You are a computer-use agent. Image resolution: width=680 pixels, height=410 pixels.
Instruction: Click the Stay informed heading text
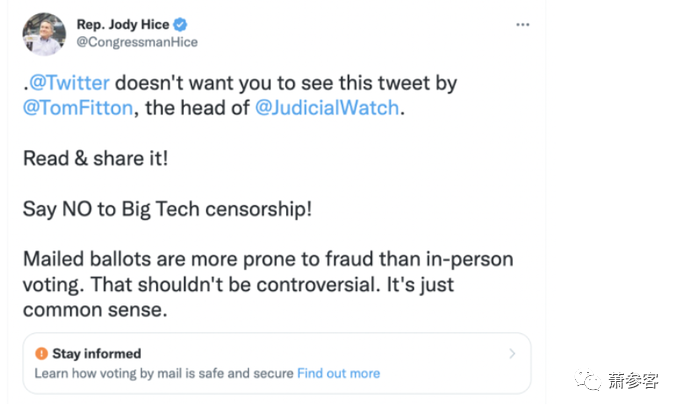point(97,353)
